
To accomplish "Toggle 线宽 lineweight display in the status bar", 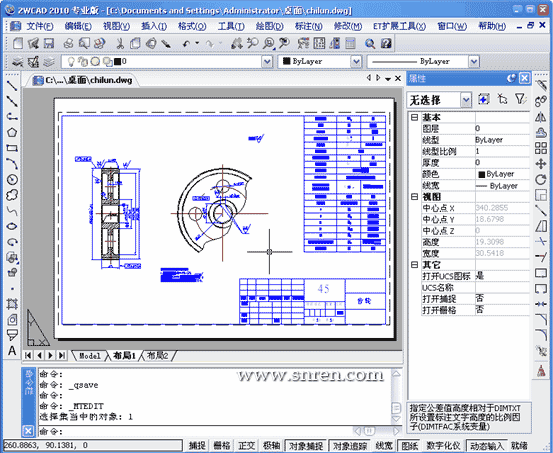I will (x=384, y=445).
